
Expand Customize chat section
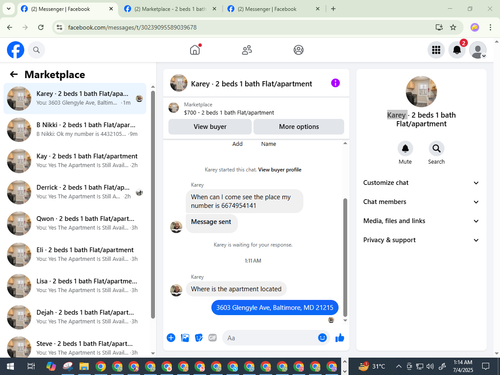point(421,183)
